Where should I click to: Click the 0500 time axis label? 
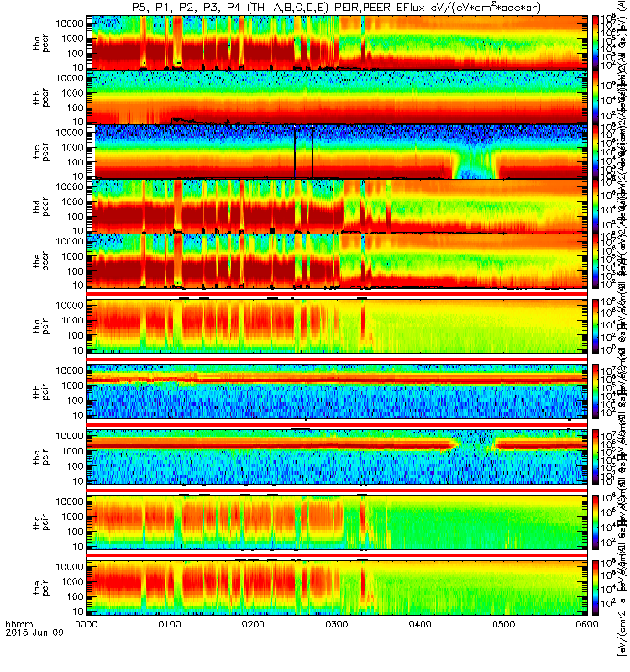click(x=503, y=624)
